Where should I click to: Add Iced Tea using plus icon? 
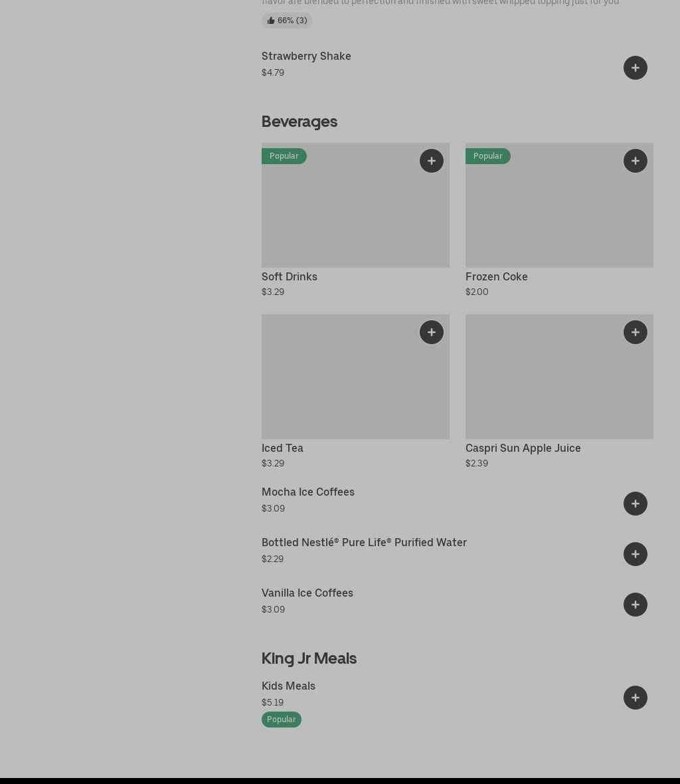coord(431,332)
